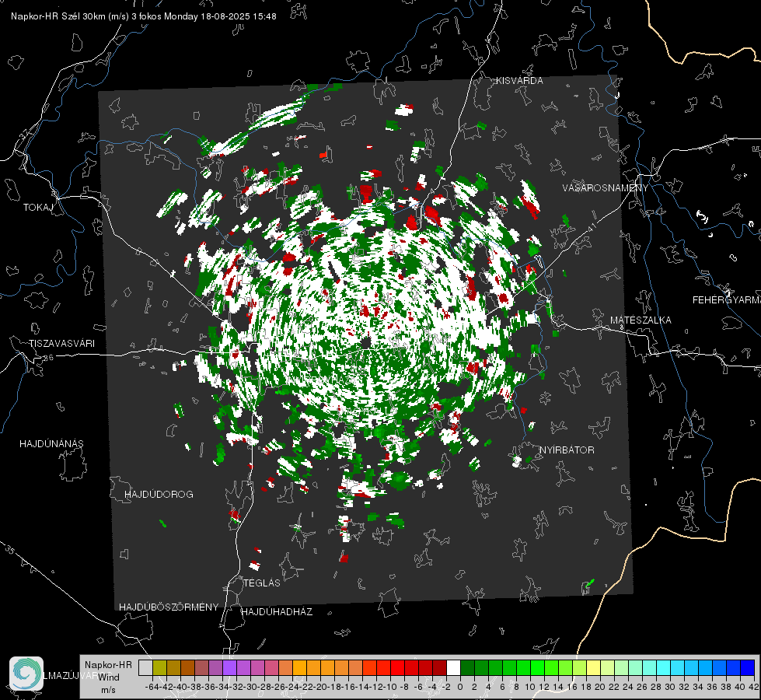Viewport: 761px width, 700px height.
Task: Click the '42' legend value
Action: pyautogui.click(x=753, y=687)
